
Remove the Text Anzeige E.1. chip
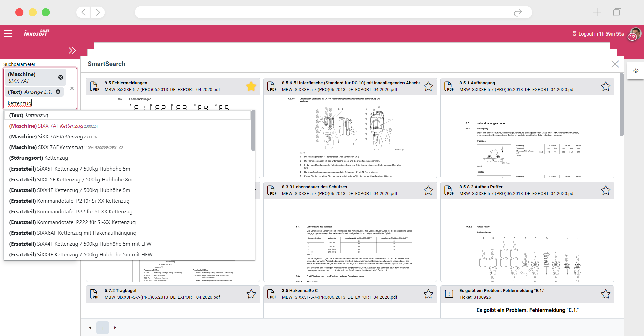point(58,92)
